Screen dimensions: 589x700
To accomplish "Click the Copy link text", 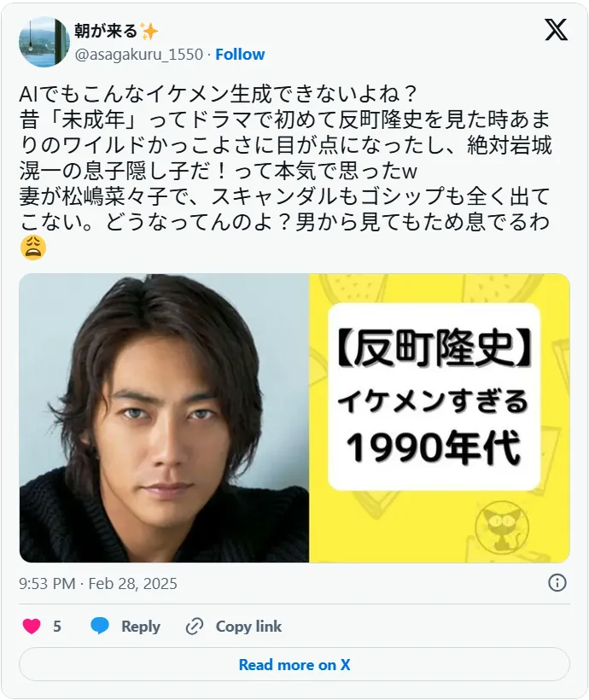I will tap(248, 627).
